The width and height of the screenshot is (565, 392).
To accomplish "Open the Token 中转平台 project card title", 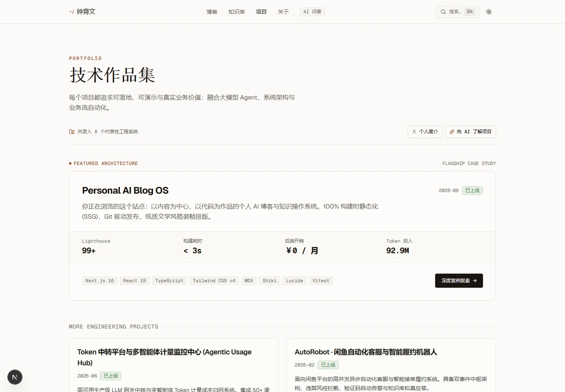I will (164, 357).
